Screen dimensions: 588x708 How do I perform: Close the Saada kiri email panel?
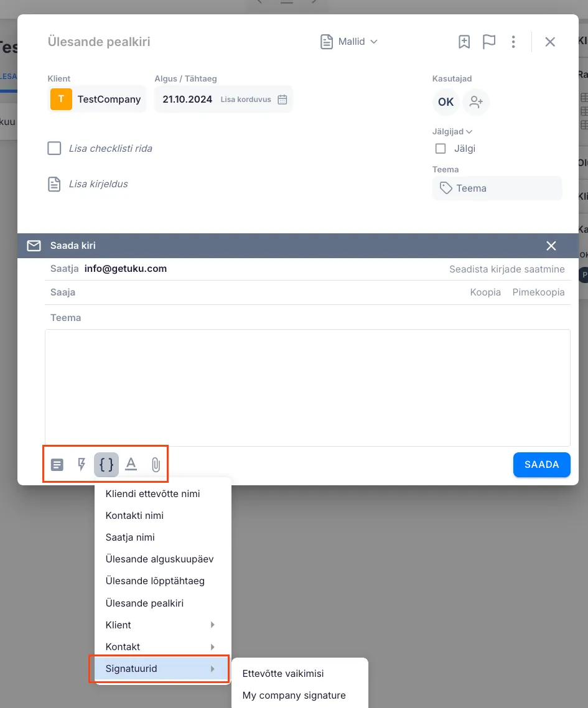551,246
